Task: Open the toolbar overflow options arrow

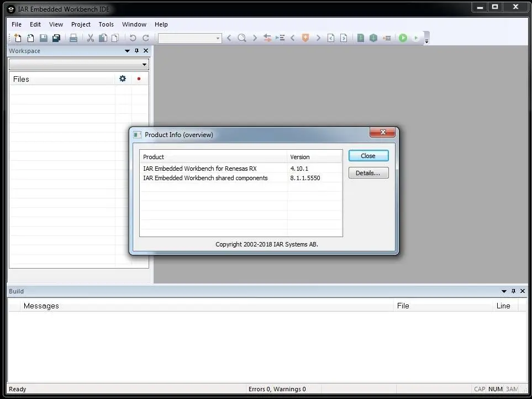Action: 427,41
